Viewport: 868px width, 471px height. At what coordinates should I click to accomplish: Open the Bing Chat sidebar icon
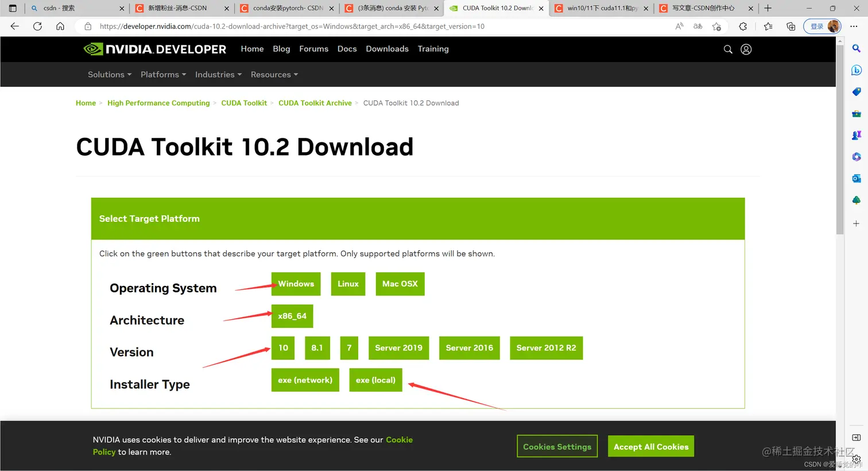pyautogui.click(x=856, y=70)
